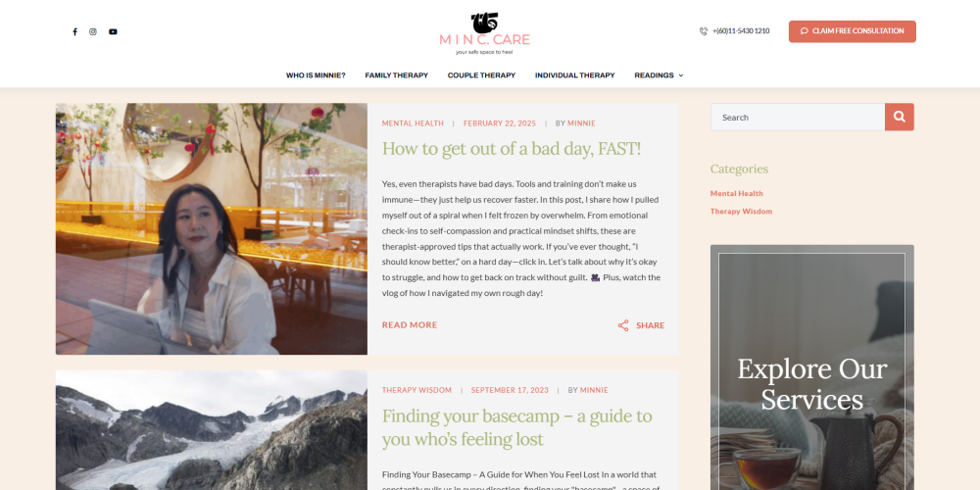Open the Instagram social icon
This screenshot has width=980, height=490.
coord(93,32)
